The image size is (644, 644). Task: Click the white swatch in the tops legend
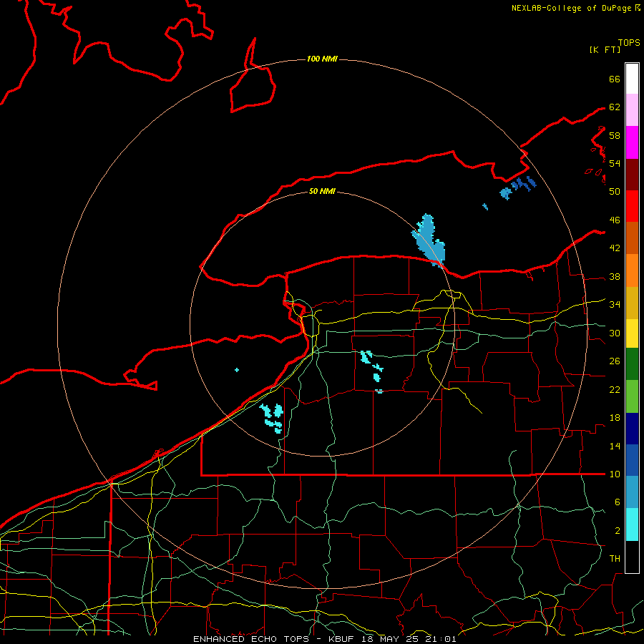click(632, 79)
